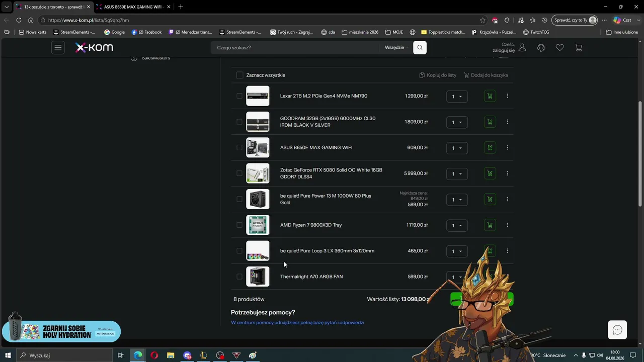Add Zotac RTX 5080 to cart
Screen dimensions: 644x362
(490, 173)
